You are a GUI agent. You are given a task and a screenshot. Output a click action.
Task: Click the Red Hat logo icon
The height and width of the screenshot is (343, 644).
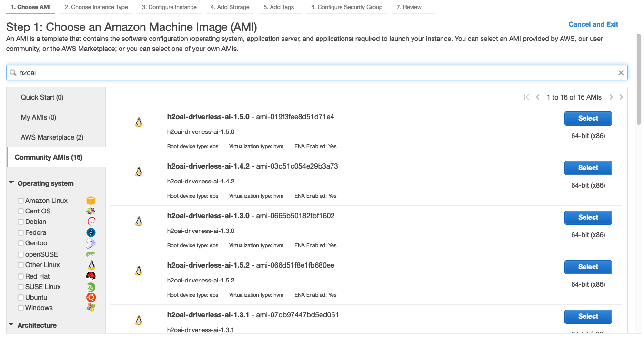pos(91,275)
